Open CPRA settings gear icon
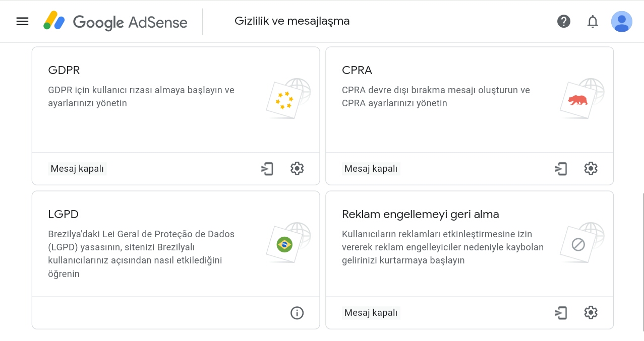Image resolution: width=644 pixels, height=341 pixels. click(x=591, y=168)
